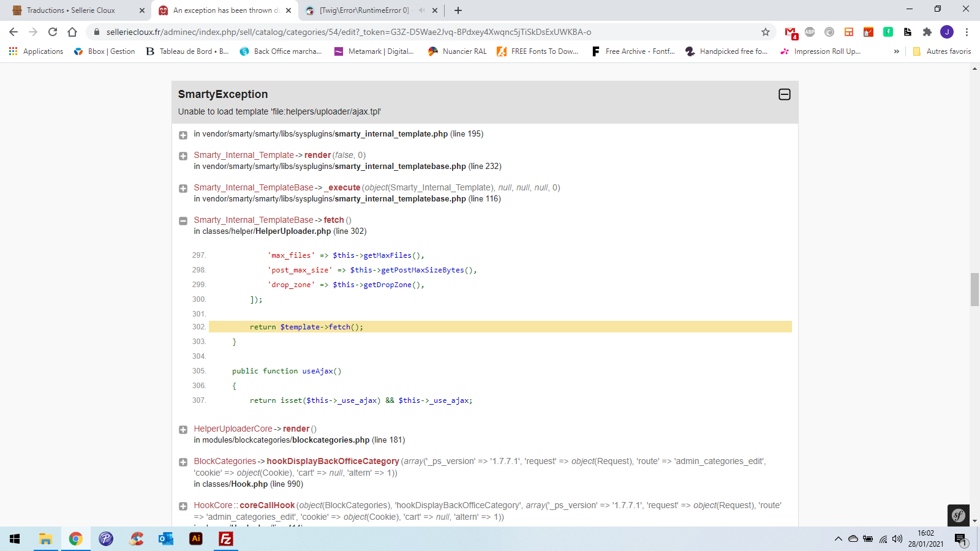Image resolution: width=980 pixels, height=551 pixels.
Task: Open Handpicked free fonts bookmark
Action: (x=726, y=51)
